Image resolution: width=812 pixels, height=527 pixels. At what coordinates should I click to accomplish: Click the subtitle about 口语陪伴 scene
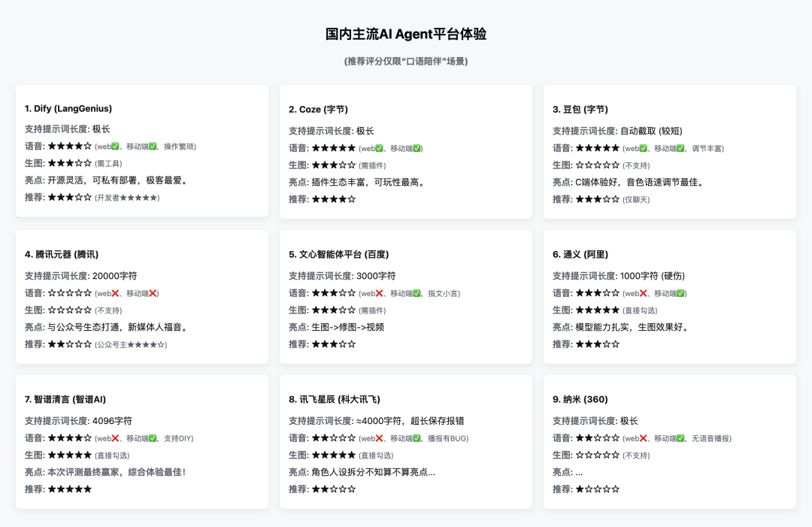pos(405,61)
